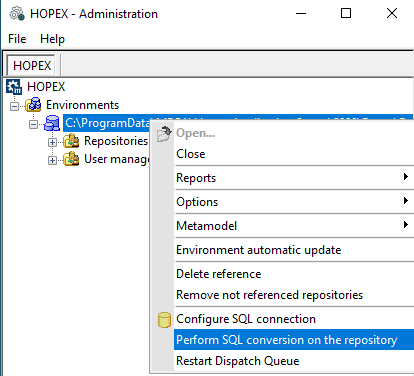Screen dimensions: 414x376
Task: Select the HOPEX root tree label
Action: (46, 87)
